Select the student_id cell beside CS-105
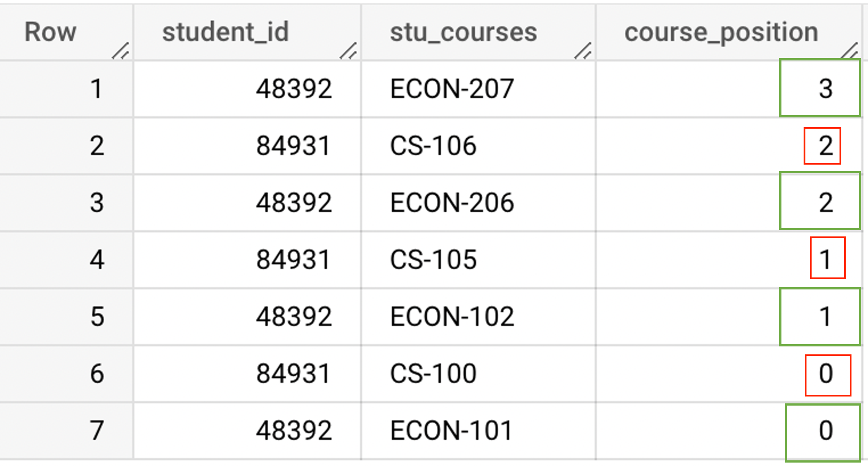The width and height of the screenshot is (868, 466). click(293, 260)
